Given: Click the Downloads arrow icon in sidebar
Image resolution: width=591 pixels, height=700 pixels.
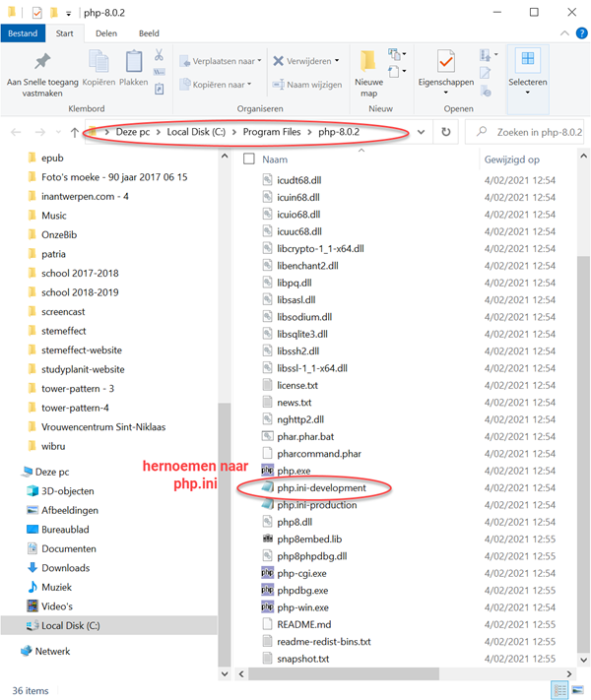Looking at the screenshot, I should coord(33,568).
